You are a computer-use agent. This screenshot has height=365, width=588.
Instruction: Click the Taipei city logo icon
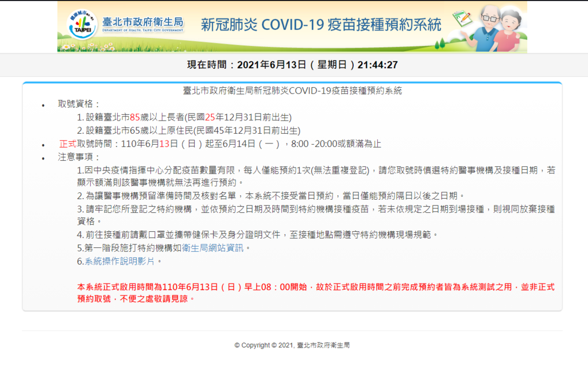[x=82, y=25]
